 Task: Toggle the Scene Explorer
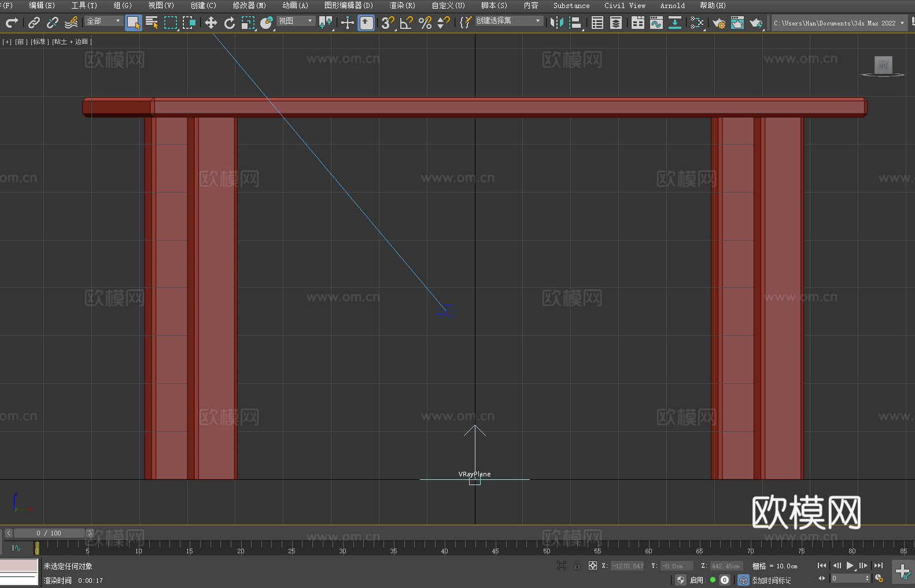click(597, 23)
